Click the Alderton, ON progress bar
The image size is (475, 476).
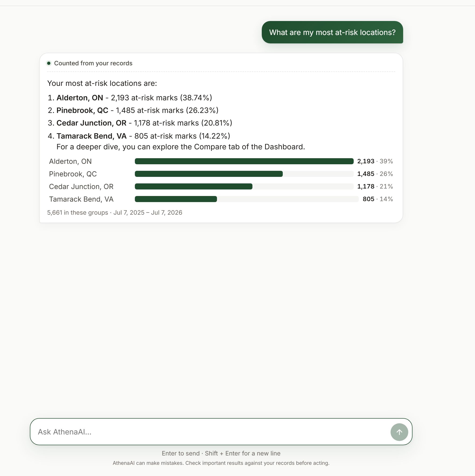(x=244, y=161)
